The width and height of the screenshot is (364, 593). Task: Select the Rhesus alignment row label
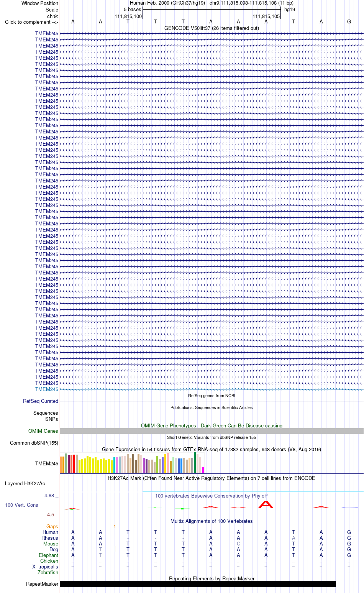pos(50,538)
